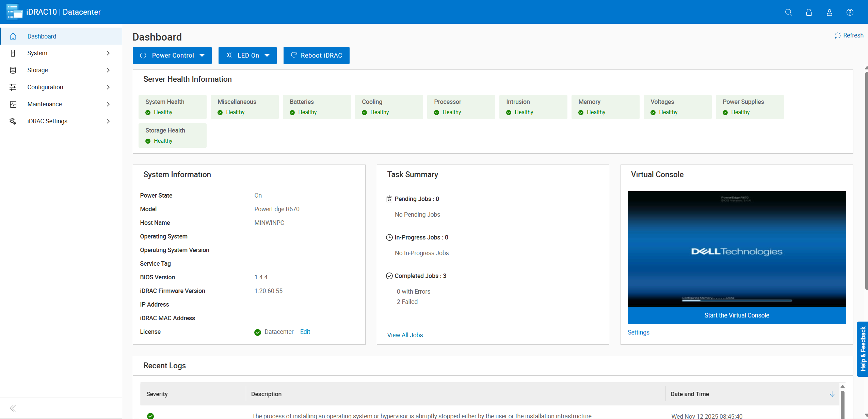Open the search icon in top bar
This screenshot has height=419, width=868.
pos(789,12)
